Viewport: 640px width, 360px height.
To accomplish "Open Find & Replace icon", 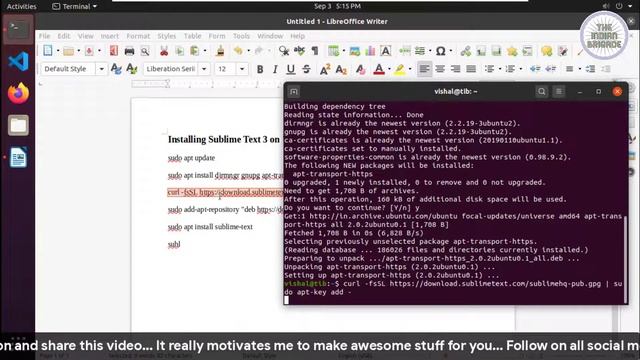I will 284,51.
